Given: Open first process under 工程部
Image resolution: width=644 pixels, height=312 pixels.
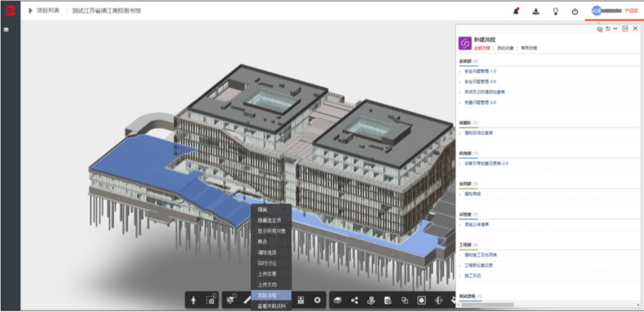Looking at the screenshot, I should coord(481,255).
